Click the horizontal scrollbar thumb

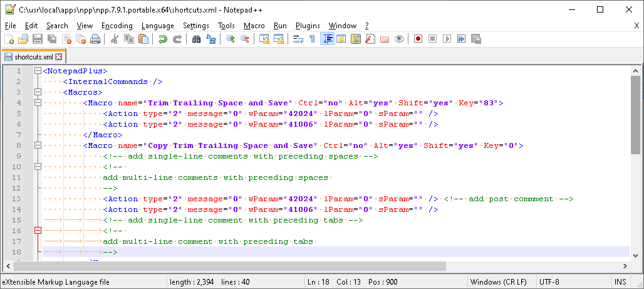coord(229,266)
